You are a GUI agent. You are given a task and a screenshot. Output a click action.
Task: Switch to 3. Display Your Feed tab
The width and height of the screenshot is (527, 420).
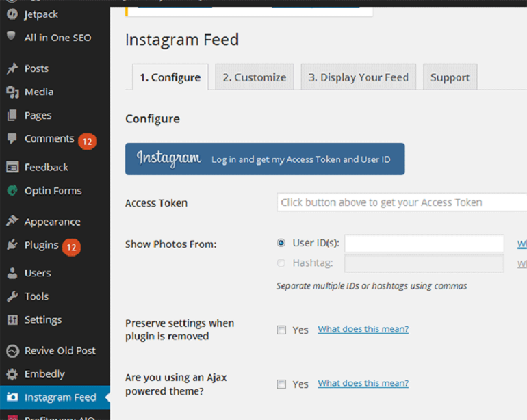(x=358, y=77)
